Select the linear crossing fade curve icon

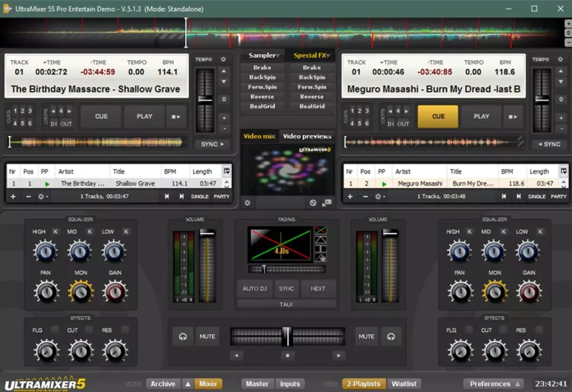321,231
